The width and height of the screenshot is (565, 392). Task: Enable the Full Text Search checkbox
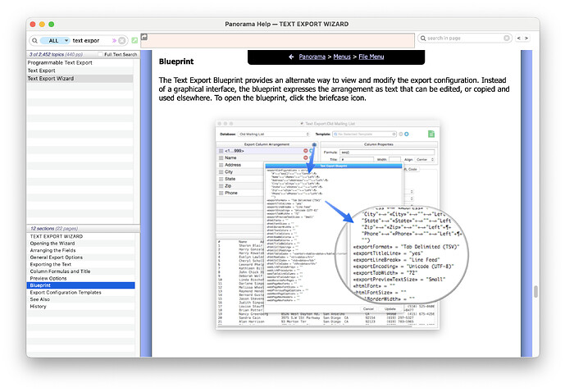click(x=101, y=54)
